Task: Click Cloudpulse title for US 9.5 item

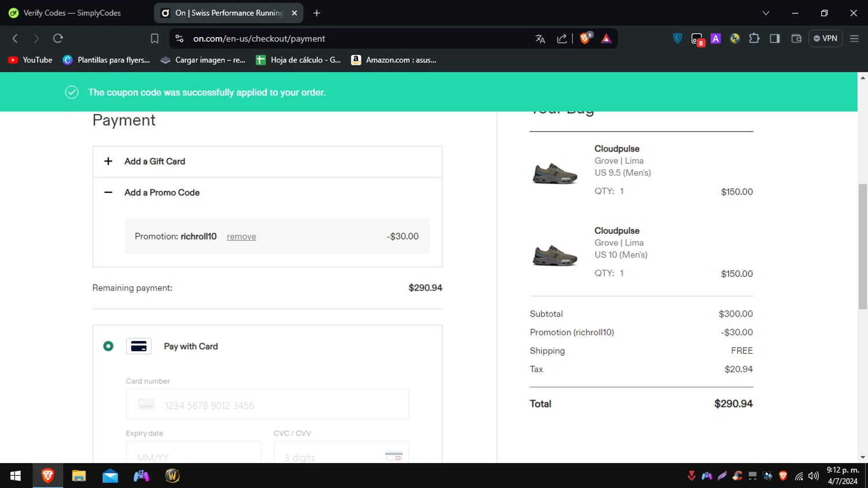Action: point(617,149)
